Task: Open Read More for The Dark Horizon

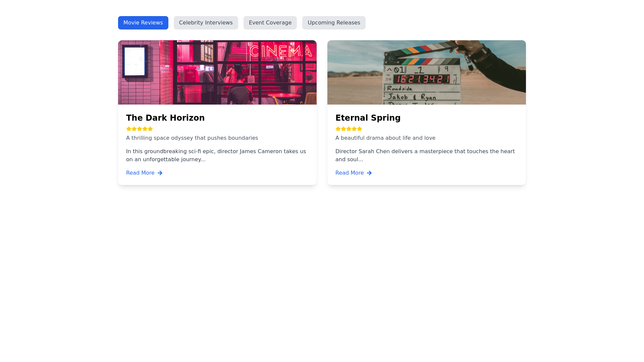Action: tap(140, 173)
